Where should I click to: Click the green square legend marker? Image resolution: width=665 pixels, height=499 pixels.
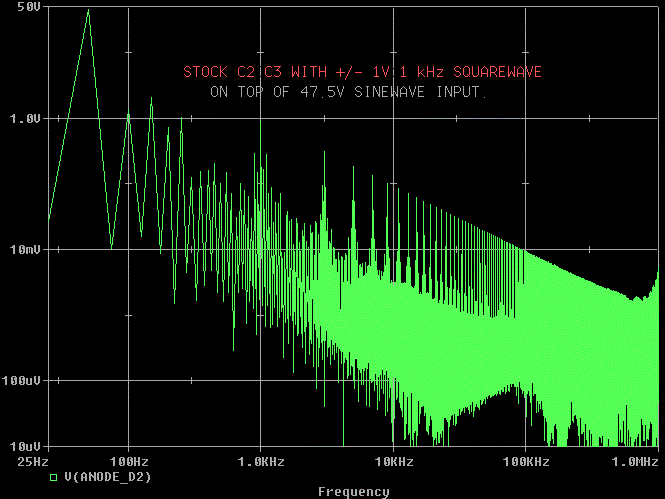pyautogui.click(x=54, y=478)
